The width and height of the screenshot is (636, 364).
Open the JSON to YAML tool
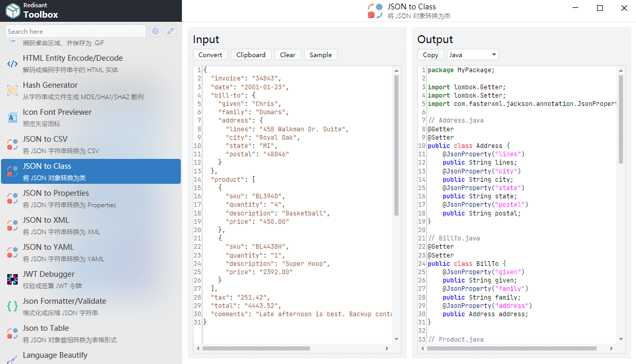[x=48, y=247]
